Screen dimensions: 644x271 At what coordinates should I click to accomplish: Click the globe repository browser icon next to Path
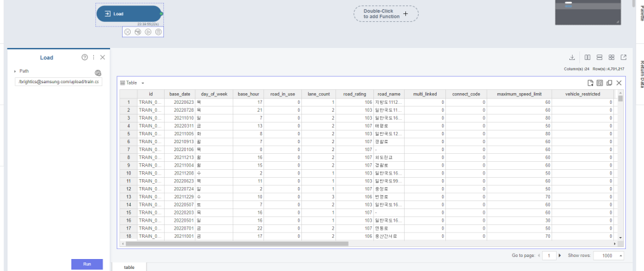(98, 73)
